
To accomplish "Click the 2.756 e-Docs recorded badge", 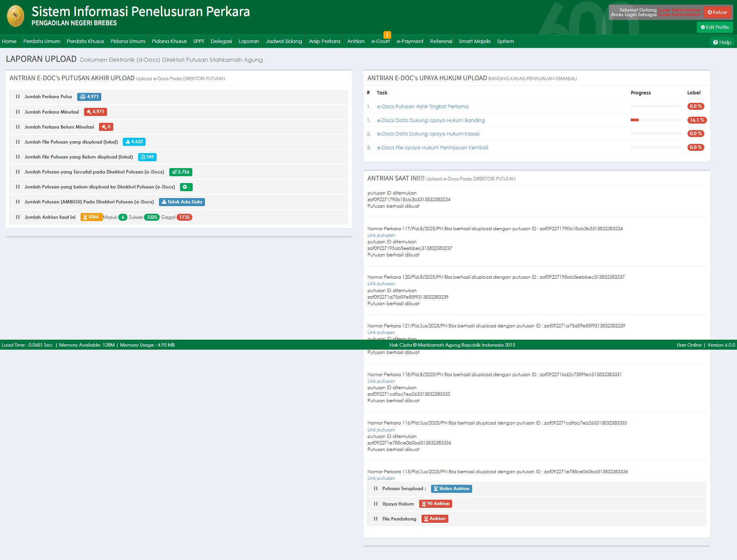I will click(x=180, y=172).
